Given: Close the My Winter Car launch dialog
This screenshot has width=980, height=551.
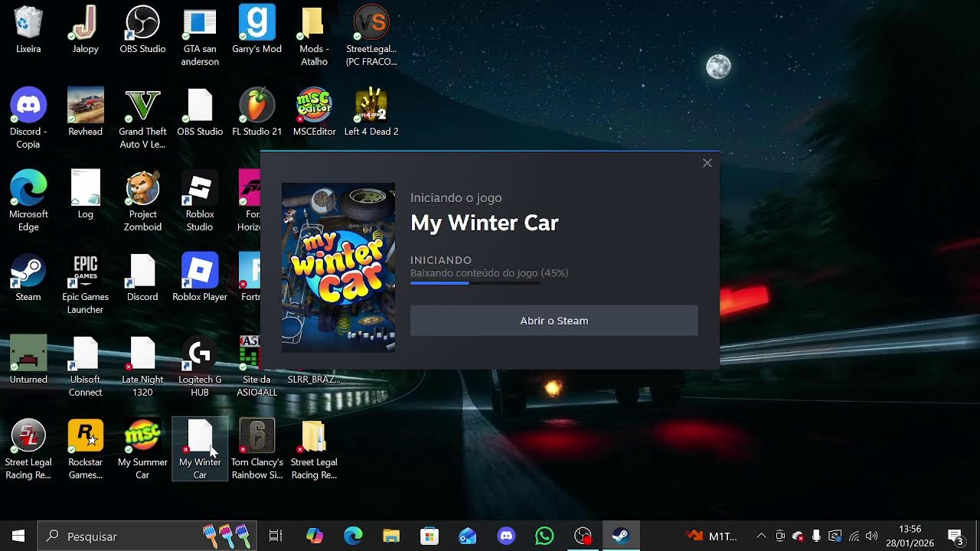Looking at the screenshot, I should pos(707,163).
